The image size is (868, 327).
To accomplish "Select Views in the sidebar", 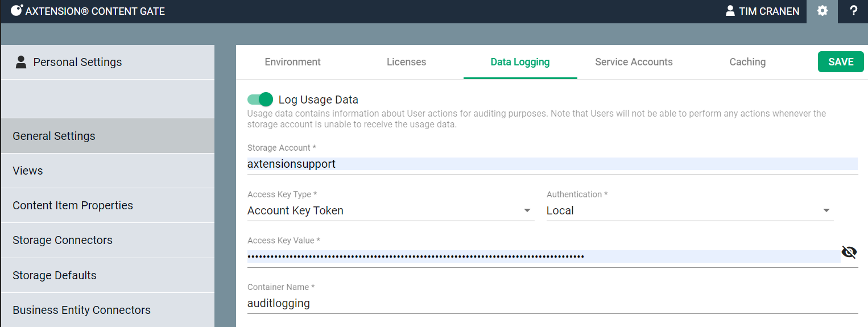I will [28, 171].
